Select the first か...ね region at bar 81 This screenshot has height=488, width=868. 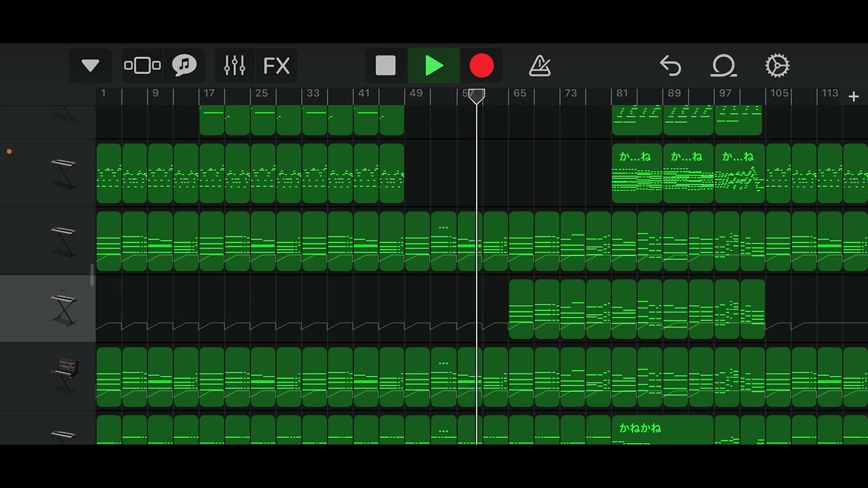[x=637, y=173]
